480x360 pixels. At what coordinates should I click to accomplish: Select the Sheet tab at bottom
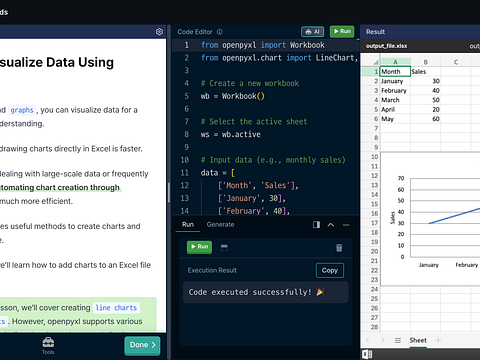click(x=418, y=340)
